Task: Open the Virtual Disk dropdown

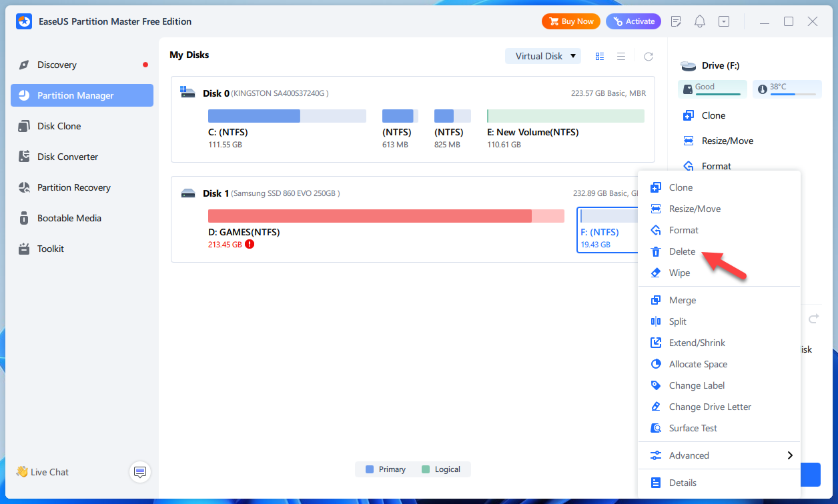Action: [543, 56]
